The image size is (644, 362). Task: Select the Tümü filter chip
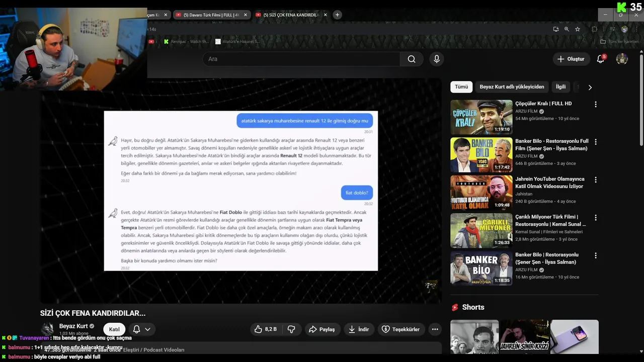(461, 87)
